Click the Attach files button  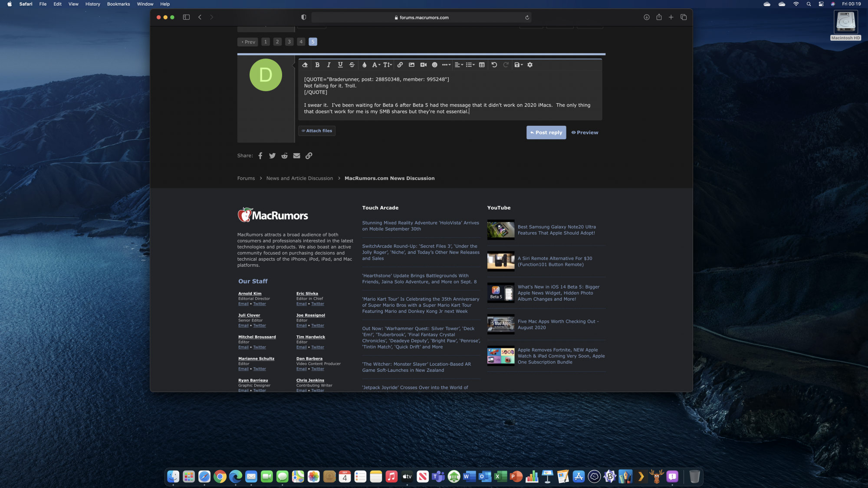(317, 131)
